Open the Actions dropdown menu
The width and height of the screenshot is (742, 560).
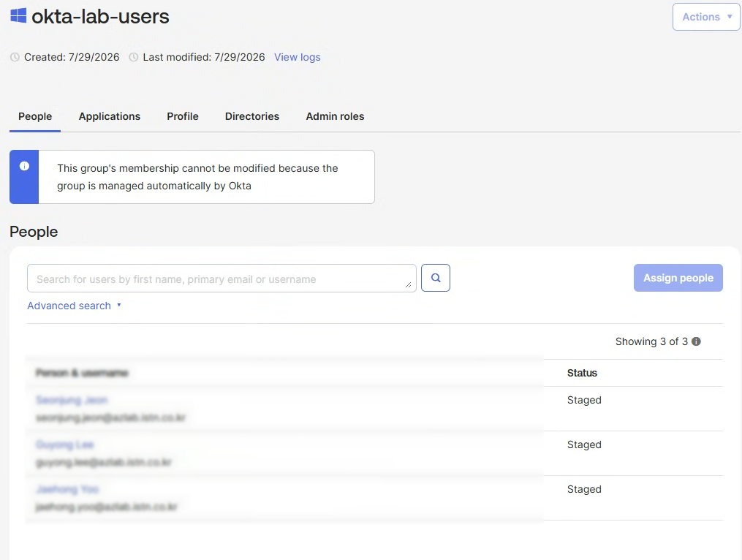706,17
